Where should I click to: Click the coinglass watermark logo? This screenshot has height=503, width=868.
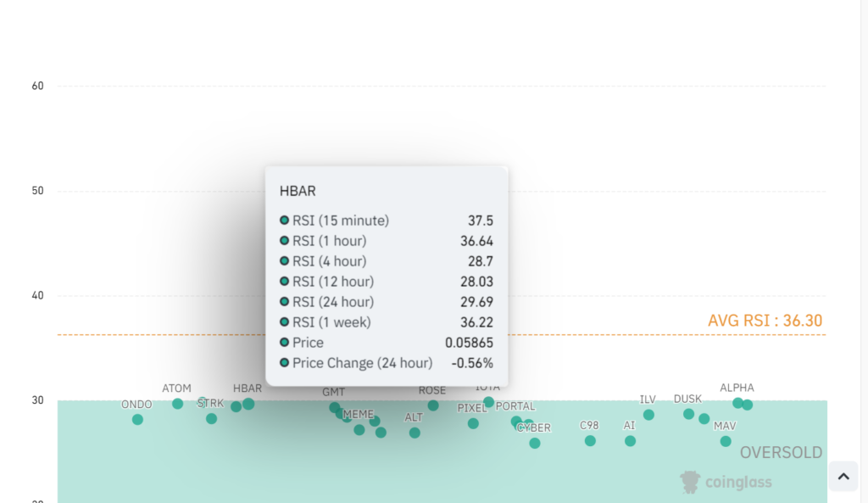coord(726,482)
